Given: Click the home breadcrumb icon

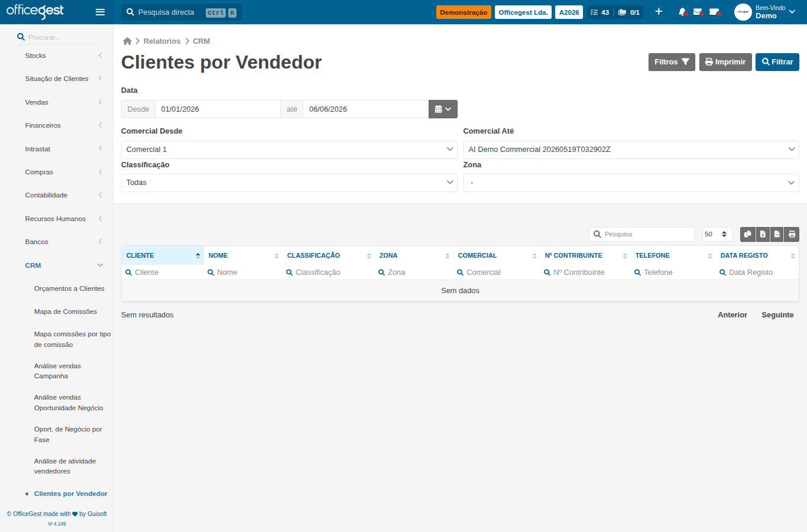Looking at the screenshot, I should (x=127, y=41).
